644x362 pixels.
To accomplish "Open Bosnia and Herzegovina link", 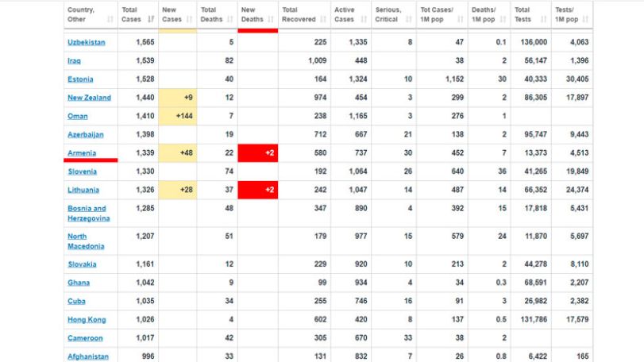I will click(x=88, y=214).
